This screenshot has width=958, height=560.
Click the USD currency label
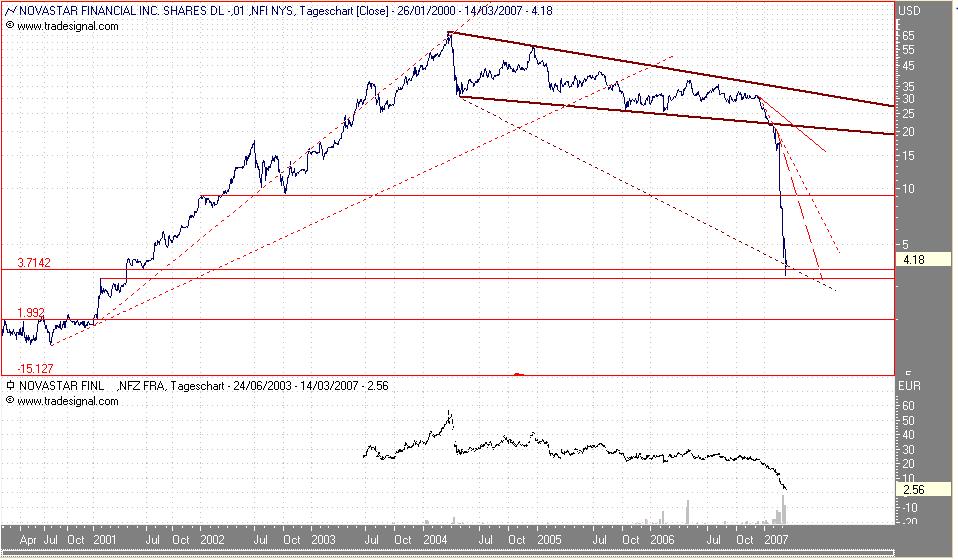[909, 10]
